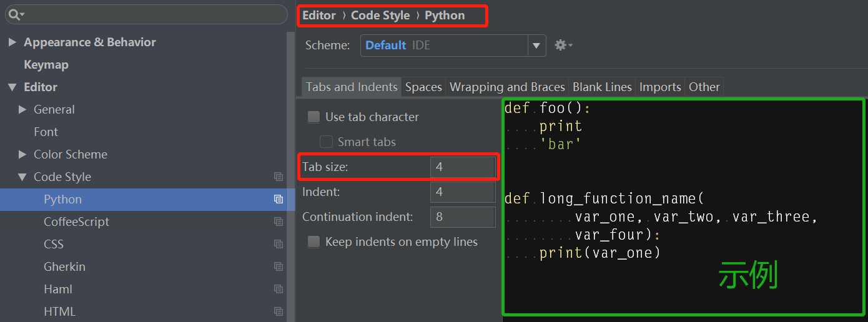The width and height of the screenshot is (868, 322).
Task: Toggle the Smart tabs checkbox
Action: click(x=326, y=142)
